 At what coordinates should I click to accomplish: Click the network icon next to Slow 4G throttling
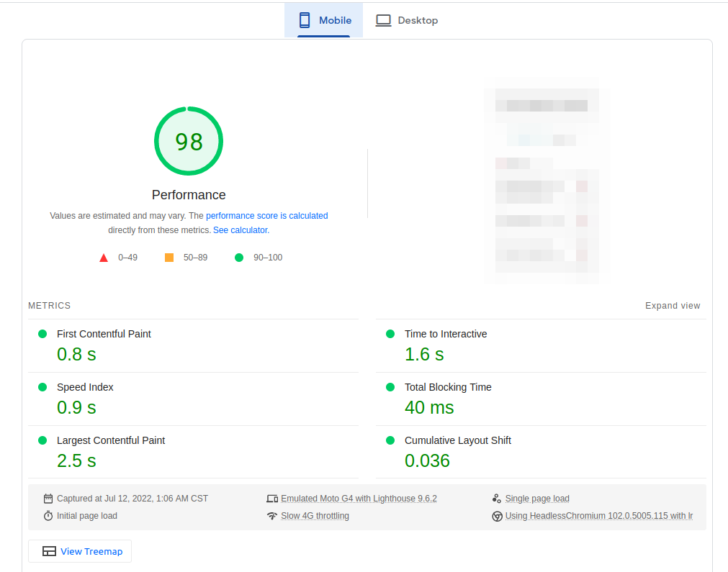pos(272,516)
